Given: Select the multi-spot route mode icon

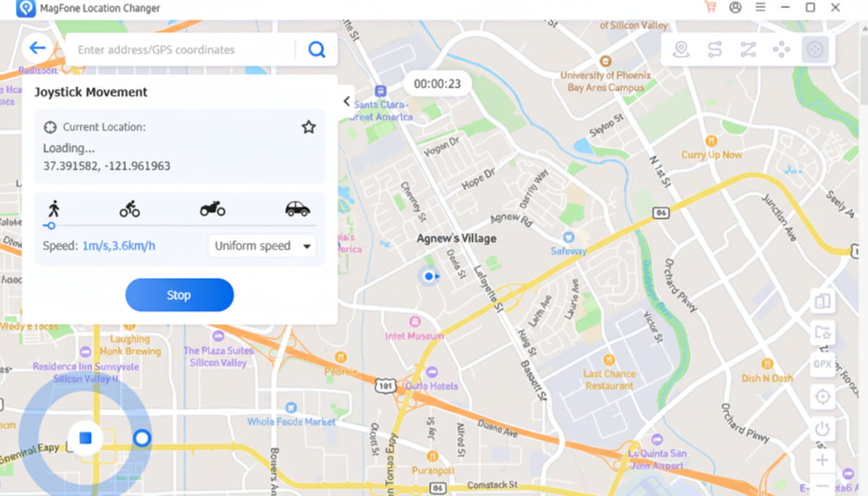Looking at the screenshot, I should (x=748, y=49).
